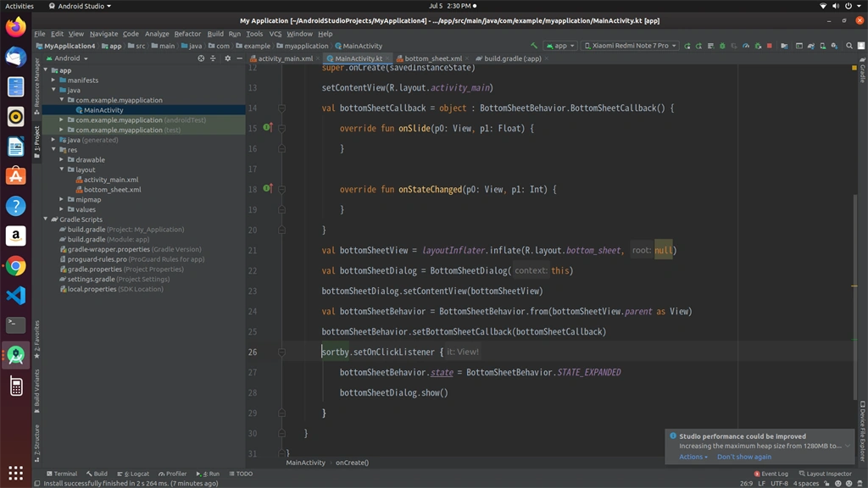Viewport: 868px width, 488px height.
Task: Open the Tools menu
Action: (x=254, y=34)
